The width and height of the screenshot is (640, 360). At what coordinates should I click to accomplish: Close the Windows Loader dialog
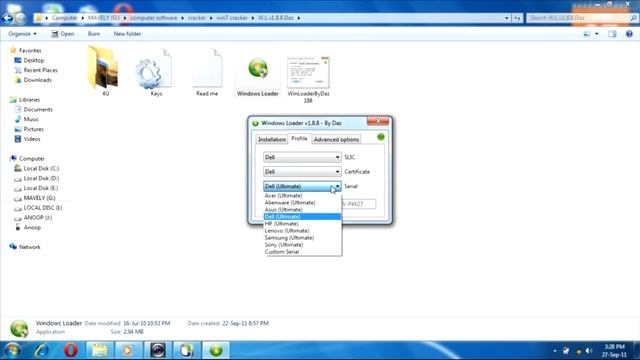378,121
